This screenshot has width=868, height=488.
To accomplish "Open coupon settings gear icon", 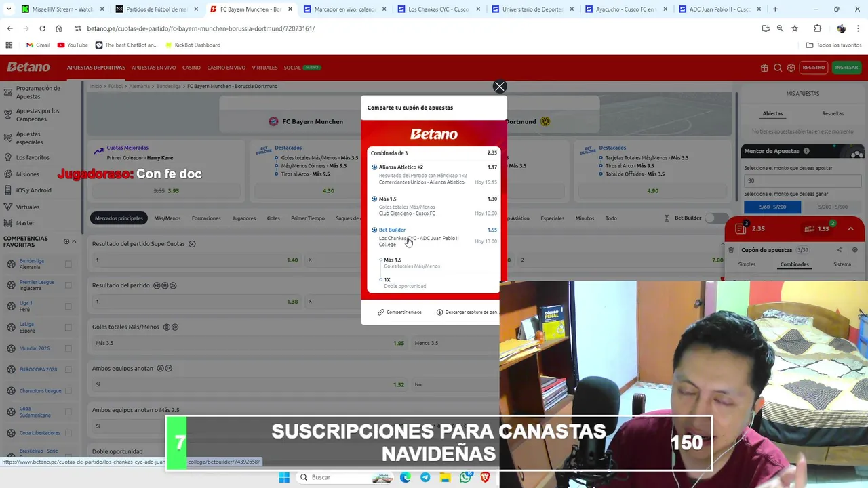I will (854, 250).
